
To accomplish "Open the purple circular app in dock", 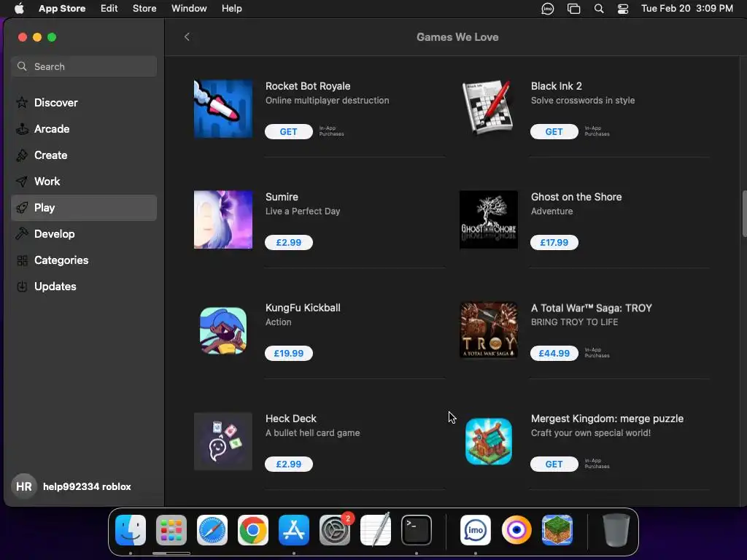I will point(516,530).
